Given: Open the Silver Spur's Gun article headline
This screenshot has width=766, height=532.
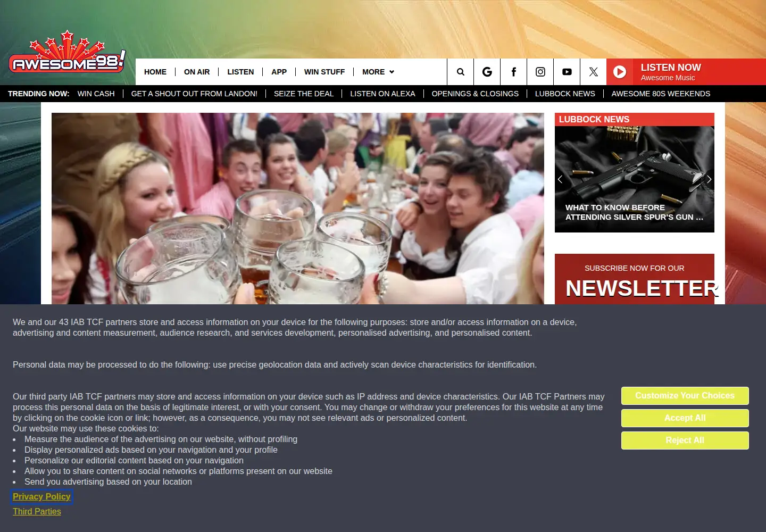Looking at the screenshot, I should pyautogui.click(x=634, y=212).
